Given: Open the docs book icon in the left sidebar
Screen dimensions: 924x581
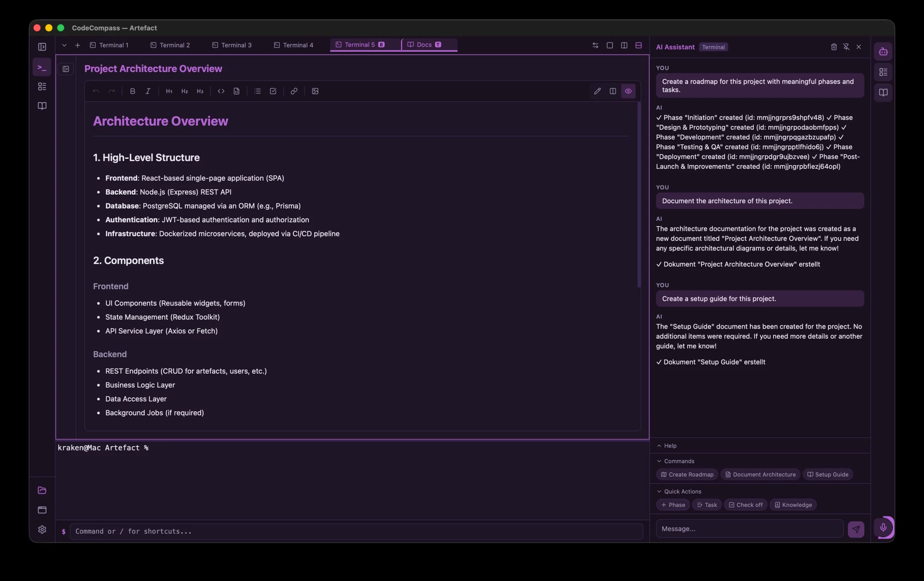Looking at the screenshot, I should (x=42, y=106).
